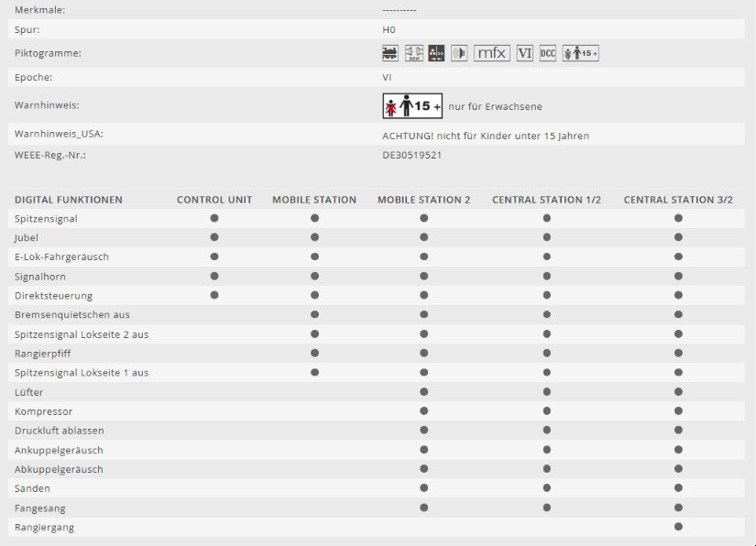Click Lüfter dot under Mobile Station 2
This screenshot has width=756, height=546.
423,392
